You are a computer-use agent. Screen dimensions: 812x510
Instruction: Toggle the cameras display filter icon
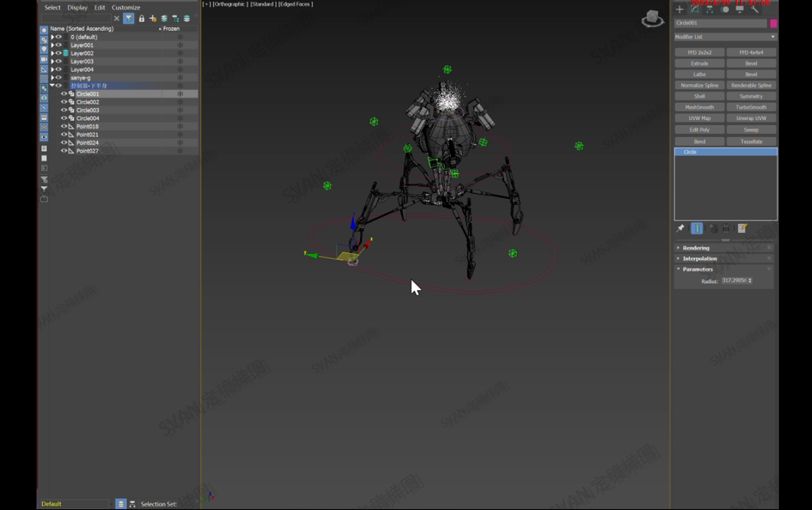[x=44, y=59]
